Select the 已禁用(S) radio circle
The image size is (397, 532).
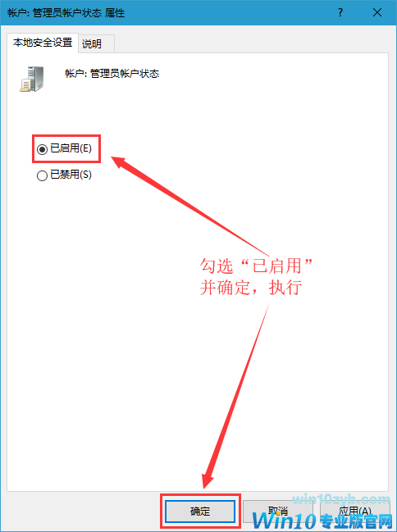pos(42,175)
